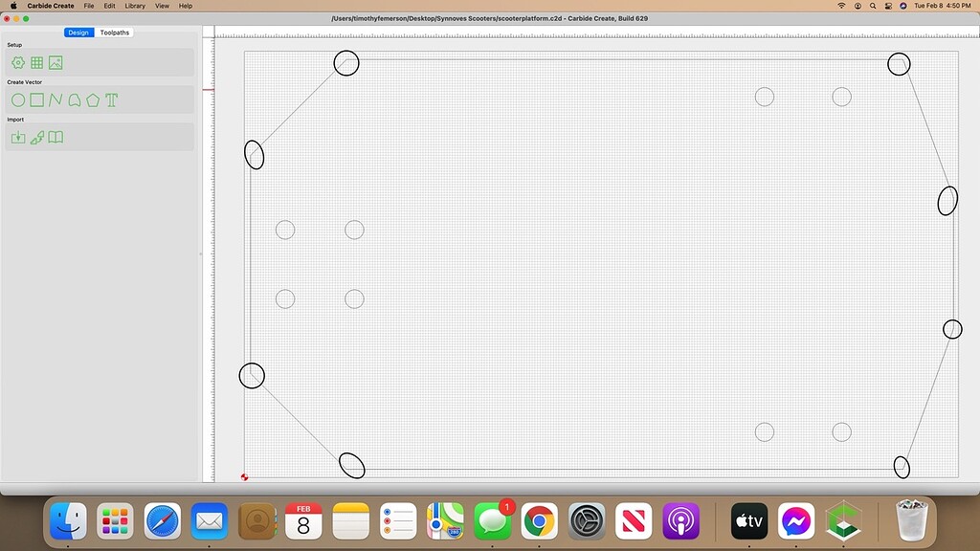This screenshot has width=980, height=551.
Task: Select the Rectangle vector tool
Action: click(37, 99)
